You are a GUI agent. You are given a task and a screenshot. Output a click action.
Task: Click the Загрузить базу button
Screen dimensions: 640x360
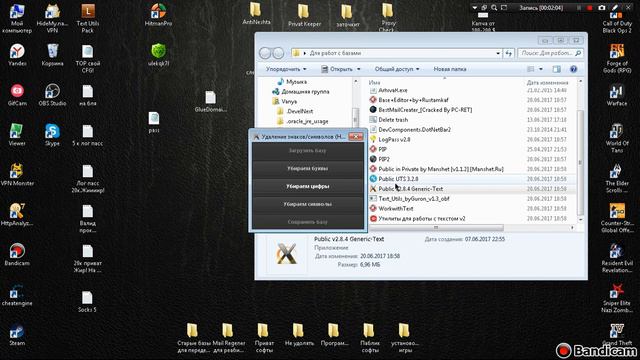coord(307,150)
